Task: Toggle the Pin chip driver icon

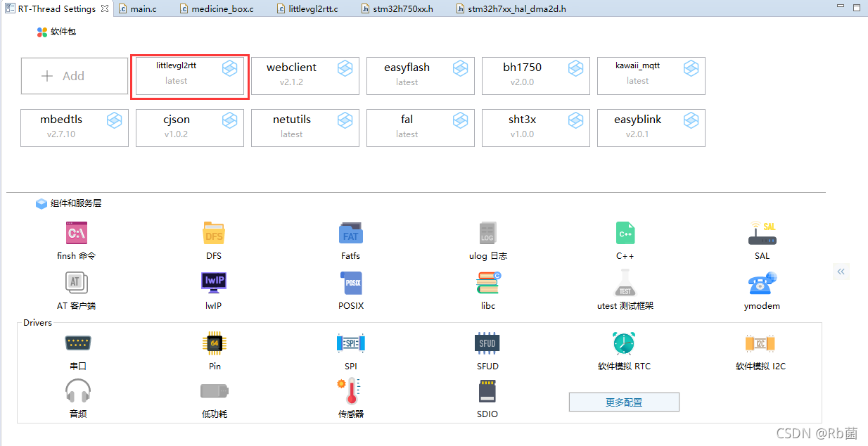Action: [215, 343]
